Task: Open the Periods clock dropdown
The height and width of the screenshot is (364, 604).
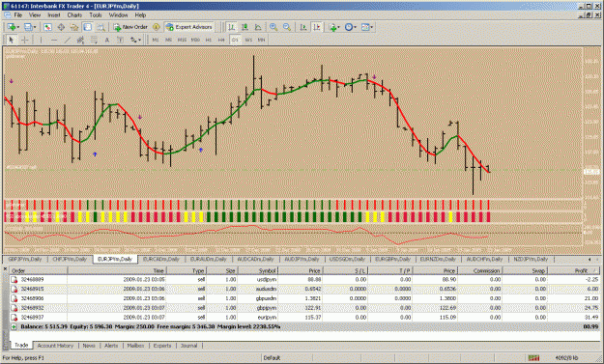Action: (350, 27)
